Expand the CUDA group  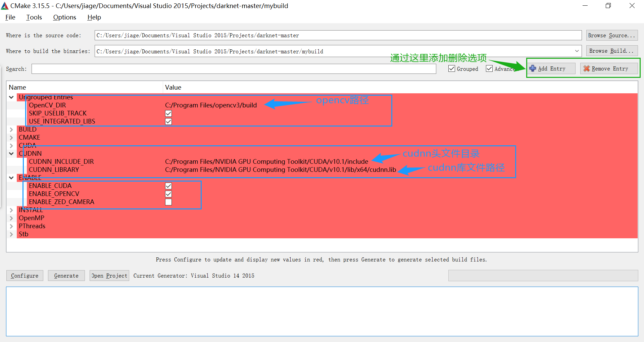click(x=11, y=146)
